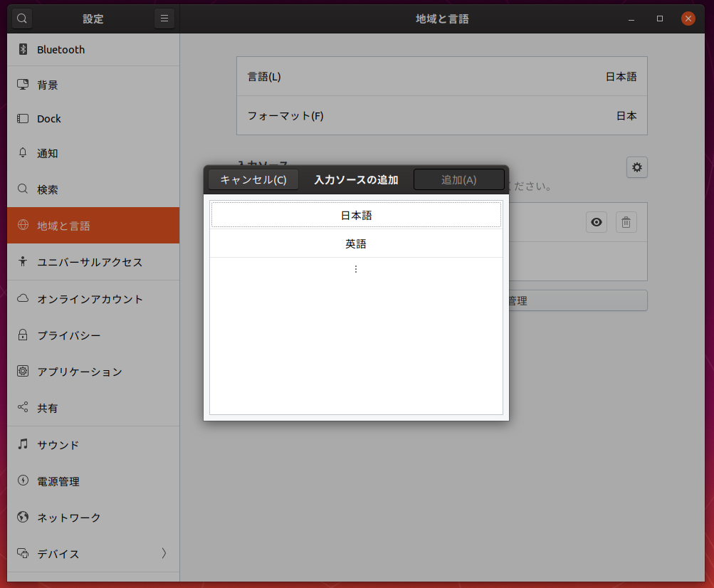Click the アプリケーション icon
Screen dimensions: 714x588
click(23, 371)
